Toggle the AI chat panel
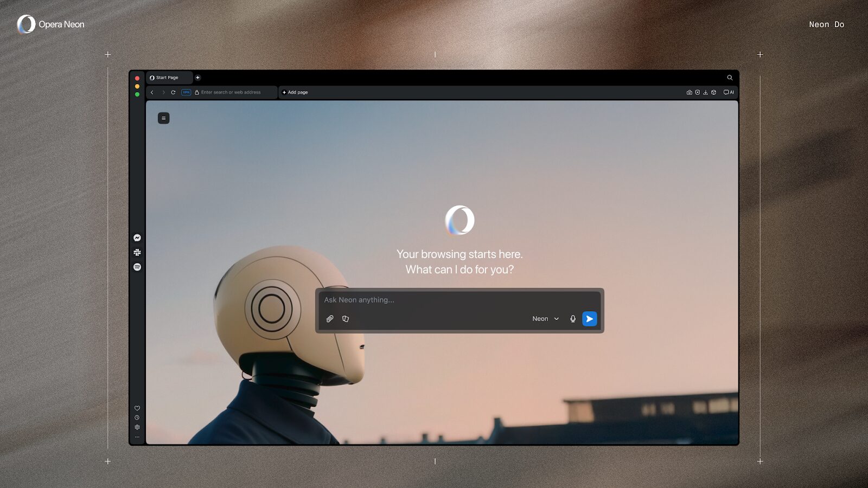Viewport: 868px width, 488px height. 729,93
